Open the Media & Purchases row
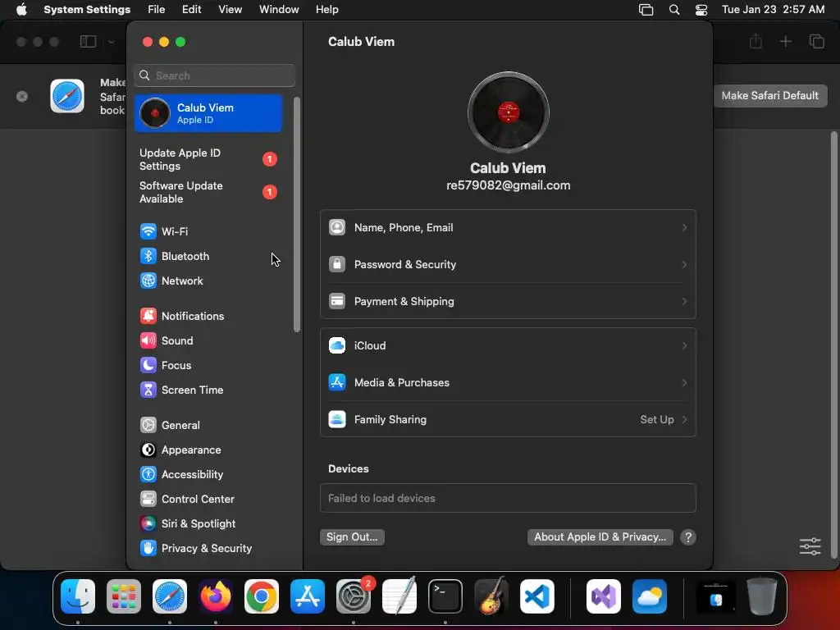The width and height of the screenshot is (840, 630). (x=508, y=383)
